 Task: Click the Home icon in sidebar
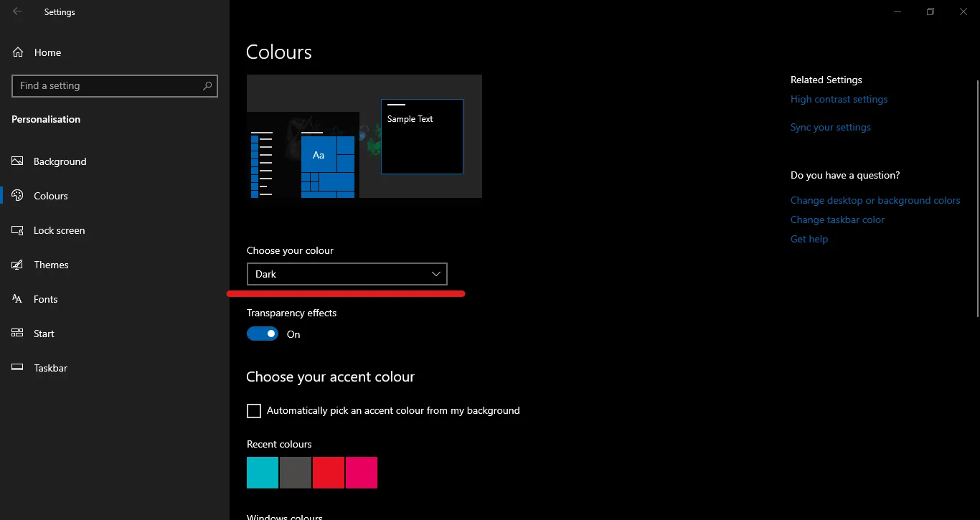[x=18, y=52]
